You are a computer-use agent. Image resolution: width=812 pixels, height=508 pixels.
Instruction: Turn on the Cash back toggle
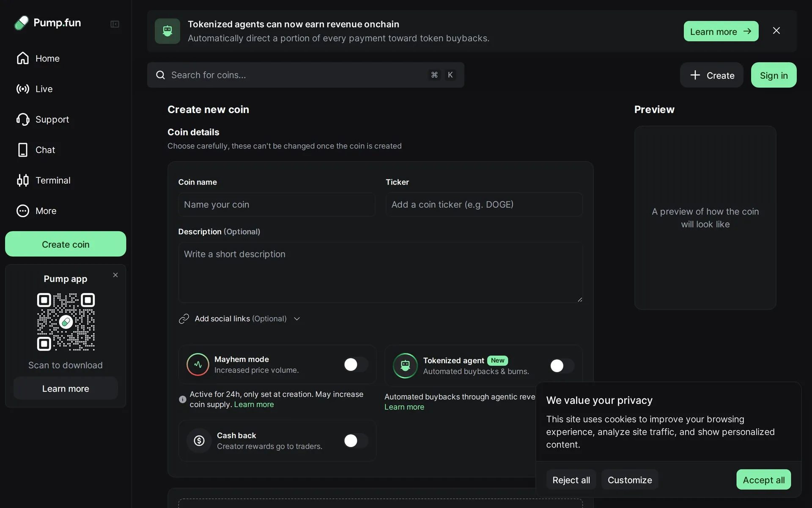(356, 441)
